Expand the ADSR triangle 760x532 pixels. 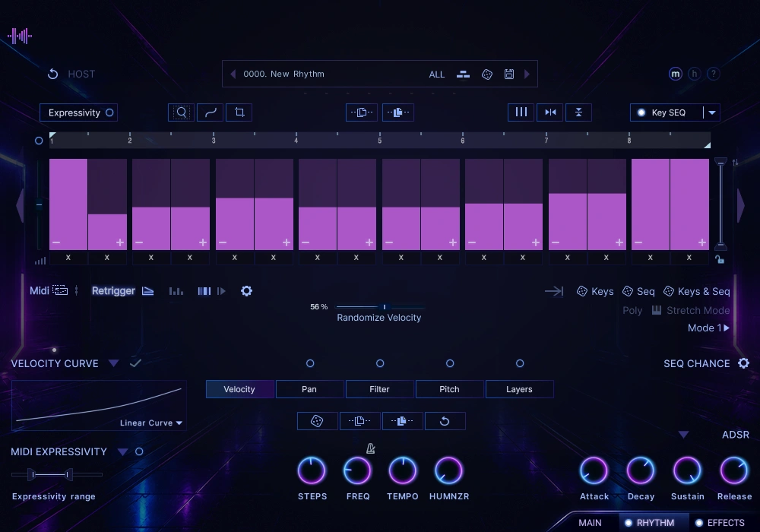[x=683, y=435]
